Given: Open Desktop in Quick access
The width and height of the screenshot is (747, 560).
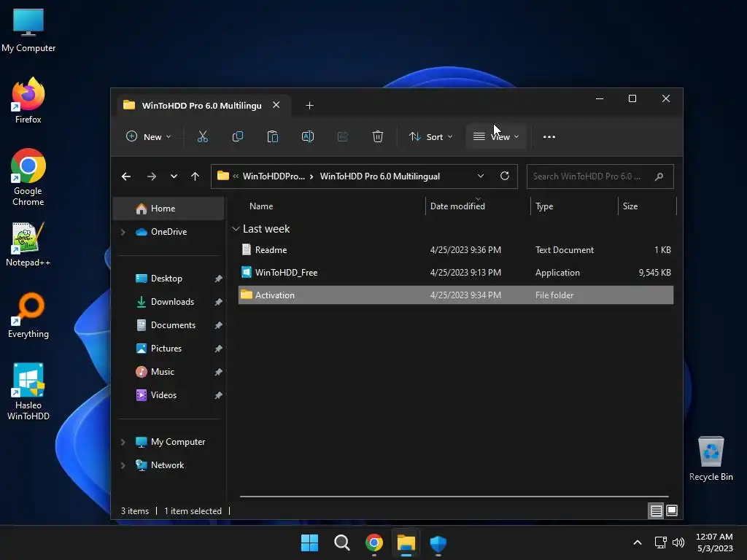Looking at the screenshot, I should point(169,279).
